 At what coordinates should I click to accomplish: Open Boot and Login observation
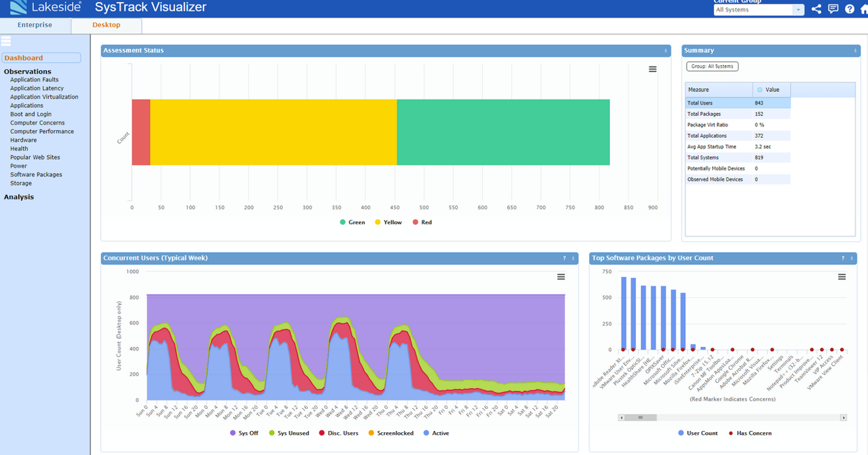31,114
